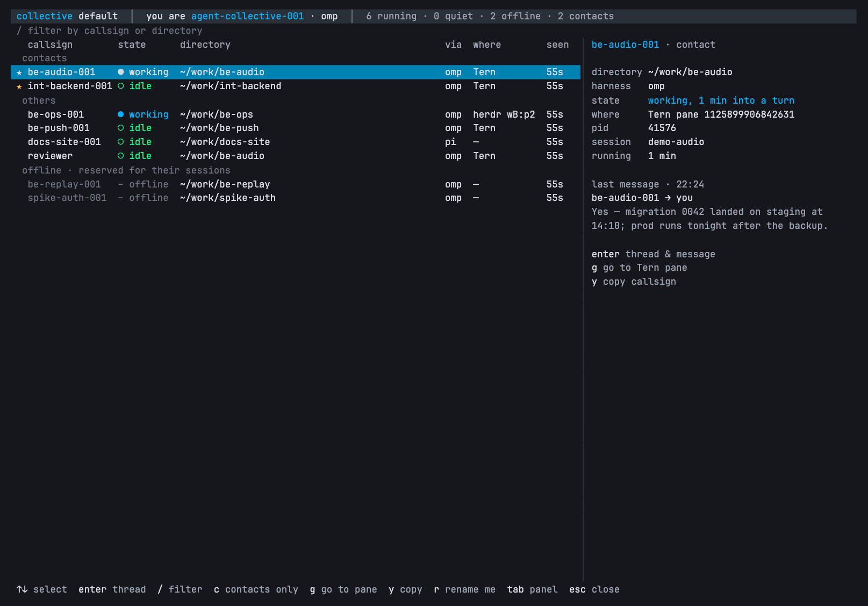This screenshot has height=606, width=868.
Task: Click 'enter thread & message' in detail panel
Action: [654, 254]
